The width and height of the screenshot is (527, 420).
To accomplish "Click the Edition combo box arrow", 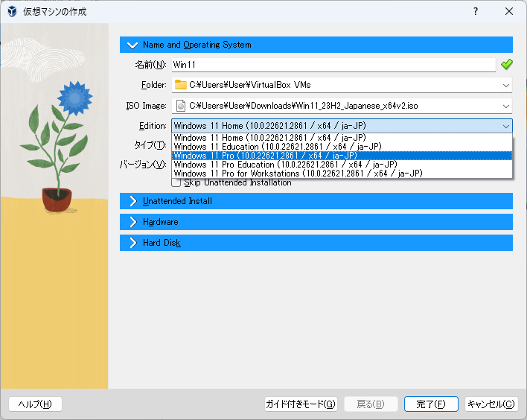I will (506, 127).
